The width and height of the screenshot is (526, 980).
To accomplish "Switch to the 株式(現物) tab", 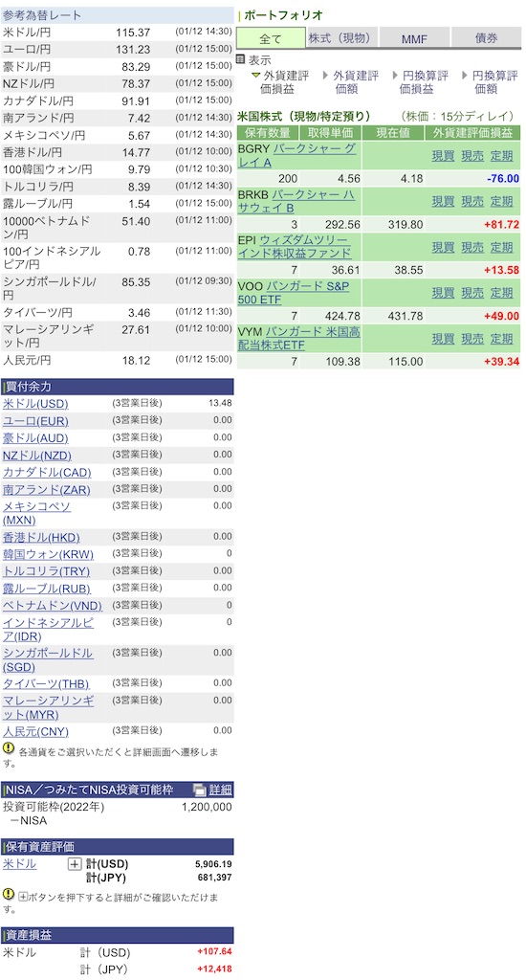I will pyautogui.click(x=342, y=38).
